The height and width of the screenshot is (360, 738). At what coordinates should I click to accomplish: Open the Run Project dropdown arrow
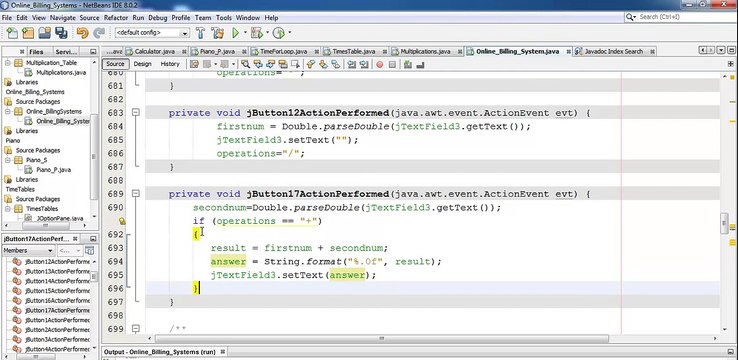(245, 33)
